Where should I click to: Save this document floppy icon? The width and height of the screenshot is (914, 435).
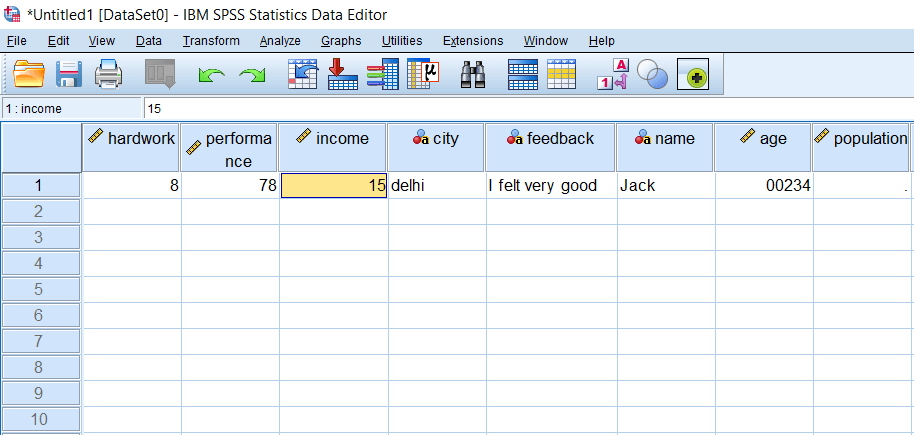tap(69, 74)
